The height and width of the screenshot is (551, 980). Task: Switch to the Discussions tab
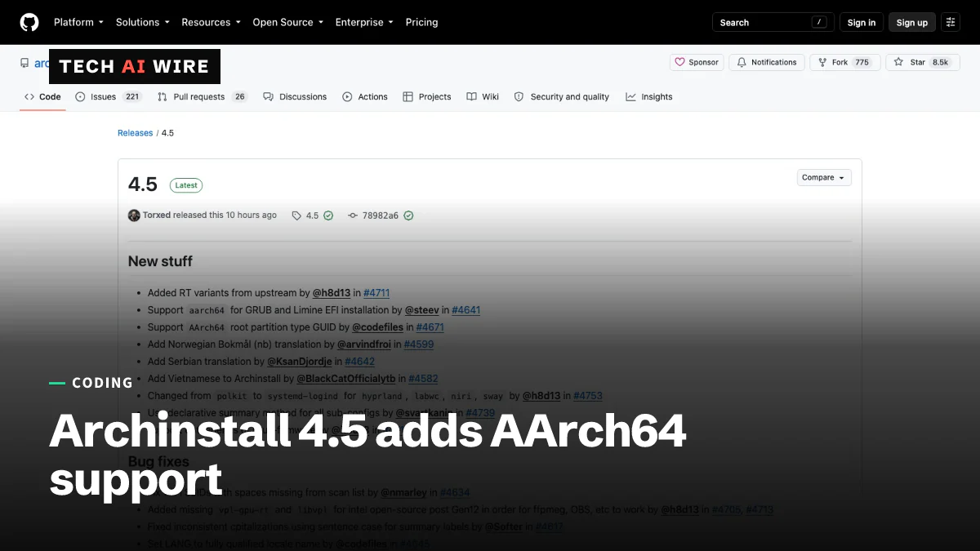(295, 96)
